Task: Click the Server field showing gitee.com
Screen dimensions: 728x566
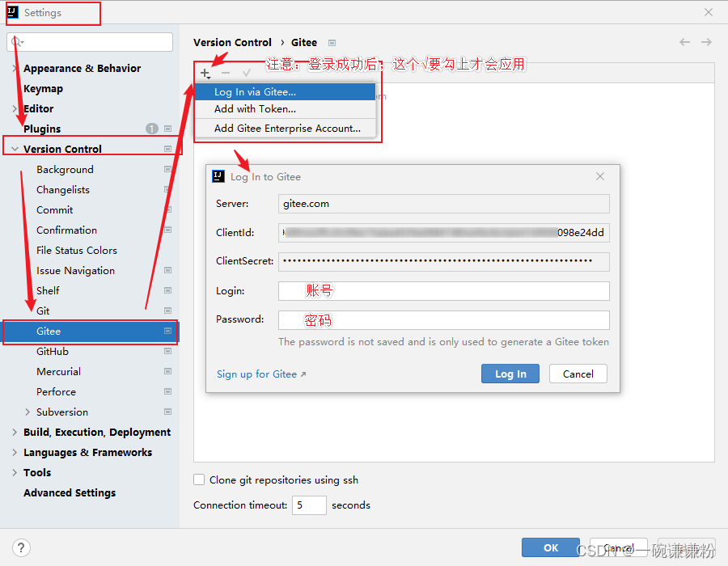Action: click(x=444, y=204)
